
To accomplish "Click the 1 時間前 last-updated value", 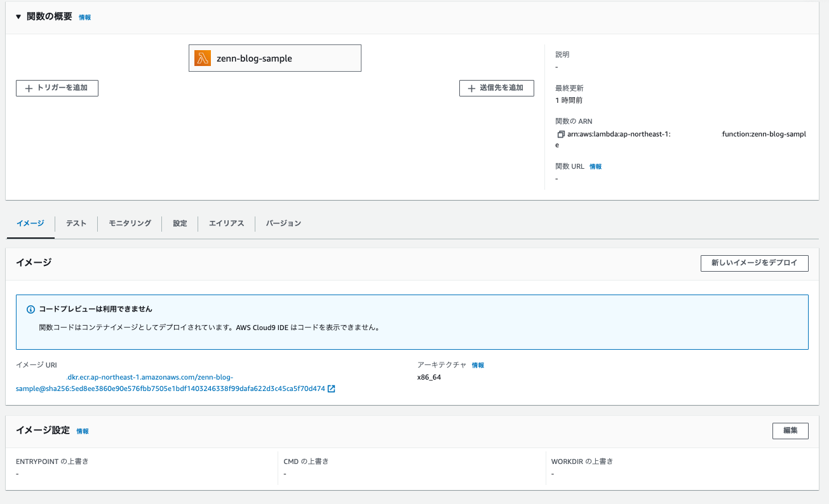I will coord(569,100).
